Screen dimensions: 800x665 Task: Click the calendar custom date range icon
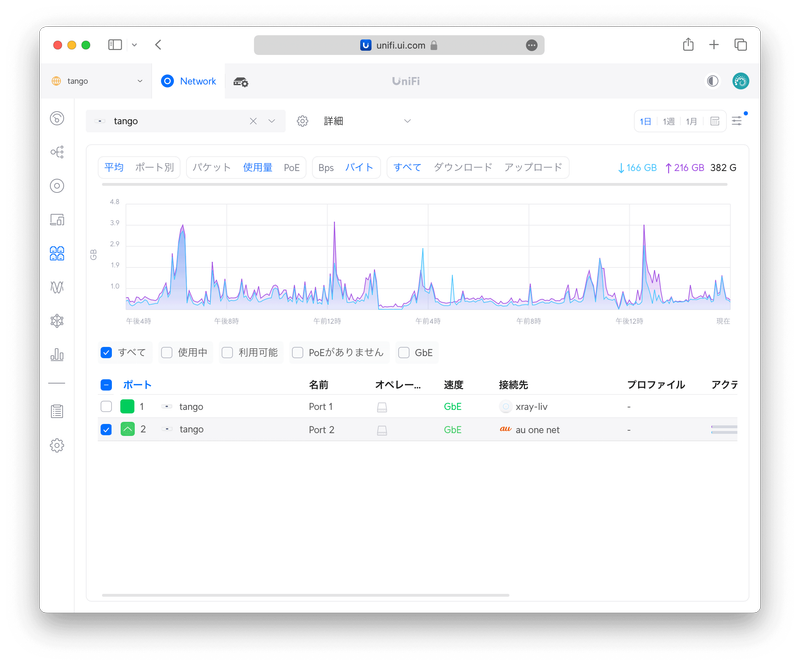coord(714,121)
